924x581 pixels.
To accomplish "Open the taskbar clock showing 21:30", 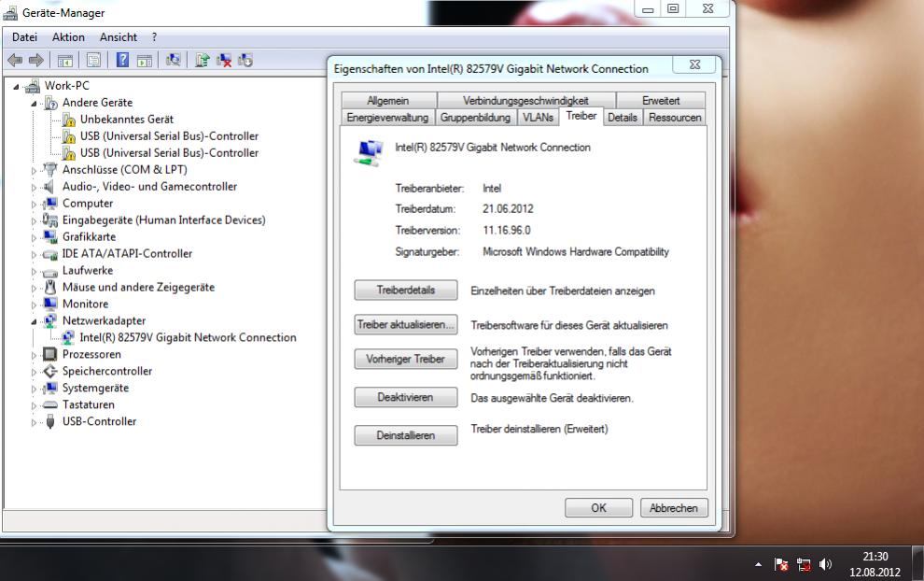I will point(875,564).
